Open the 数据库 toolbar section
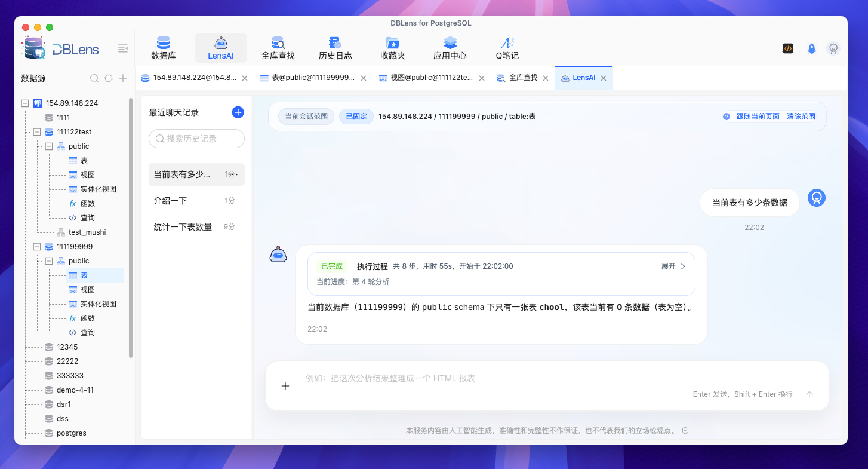Viewport: 868px width, 469px height. pos(163,48)
